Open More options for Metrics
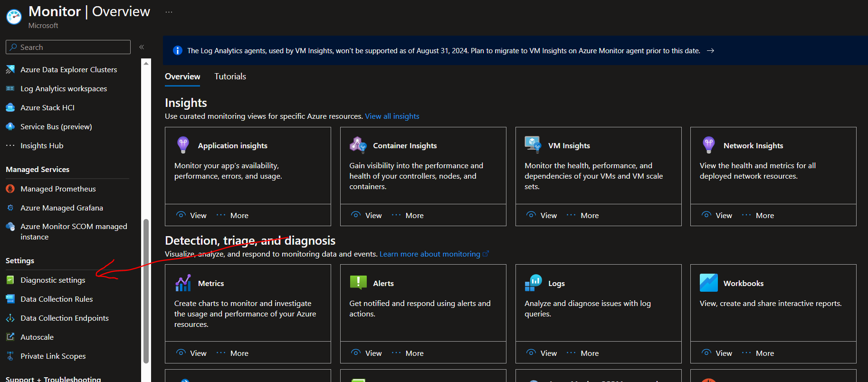 coord(233,353)
